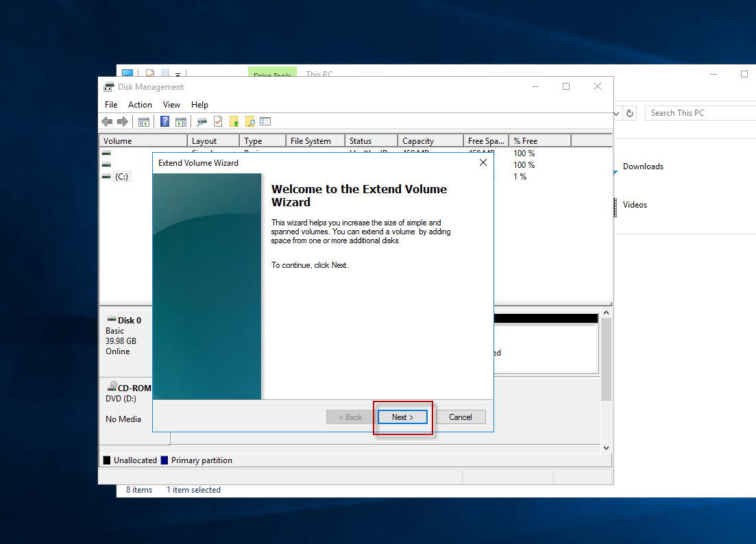Toggle the Show/Hide Console Tree icon
This screenshot has width=756, height=544.
(x=144, y=122)
